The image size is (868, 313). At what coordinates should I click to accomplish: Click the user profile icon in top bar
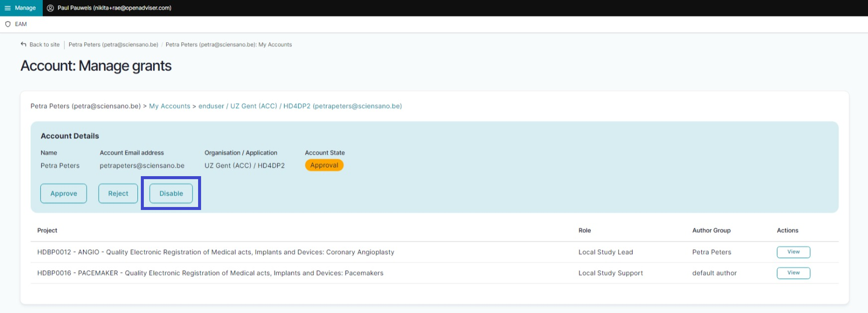coord(50,8)
